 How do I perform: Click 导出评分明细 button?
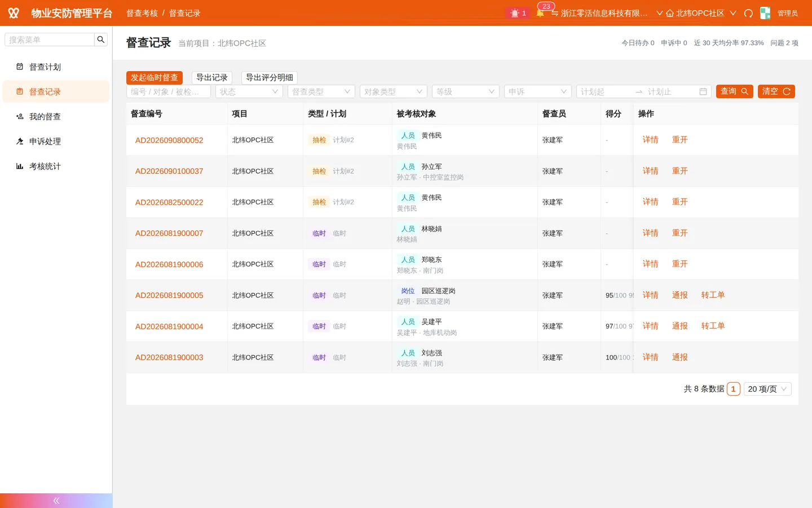(x=270, y=77)
